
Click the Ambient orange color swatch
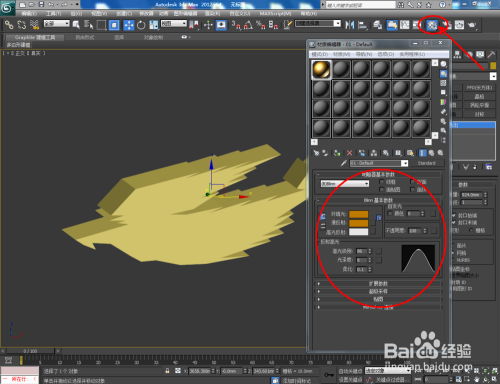[x=359, y=214]
